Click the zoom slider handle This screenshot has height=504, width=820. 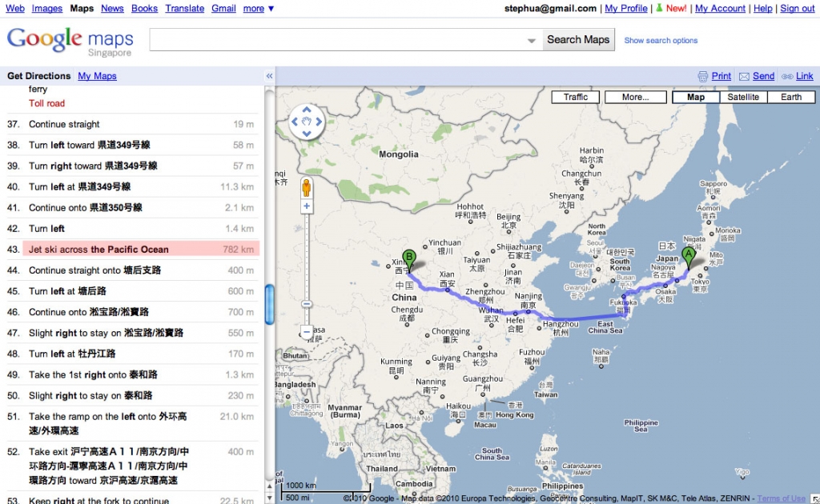click(x=307, y=304)
